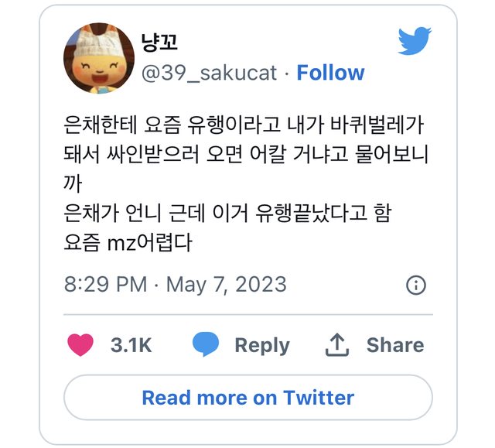Click the share upload arrow icon
Screen dimensions: 495x448
337,345
